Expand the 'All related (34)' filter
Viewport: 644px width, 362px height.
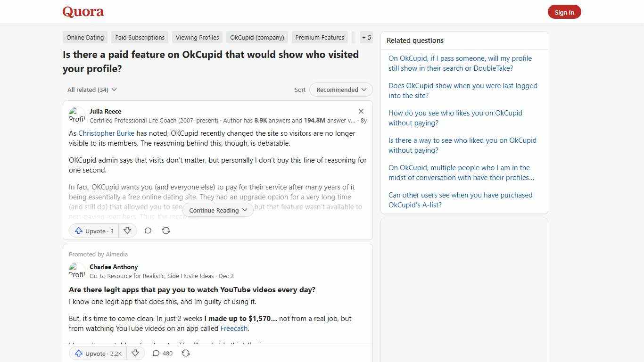click(91, 90)
